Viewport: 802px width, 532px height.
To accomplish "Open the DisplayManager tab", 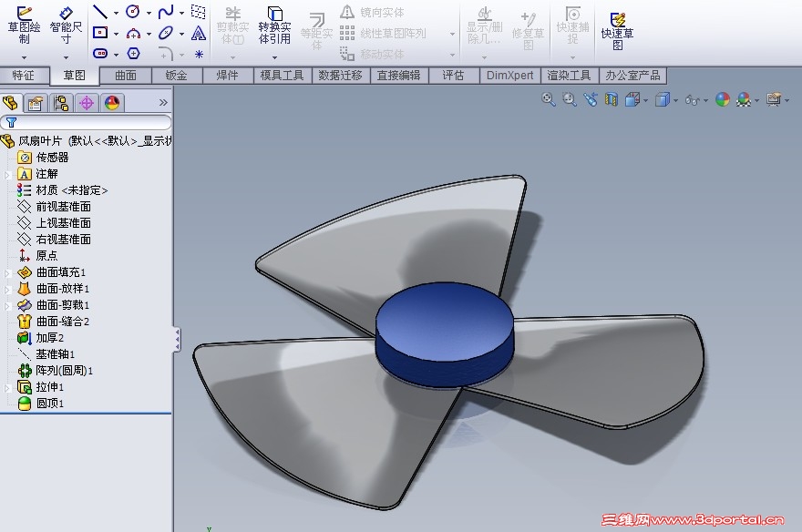I will [x=112, y=103].
